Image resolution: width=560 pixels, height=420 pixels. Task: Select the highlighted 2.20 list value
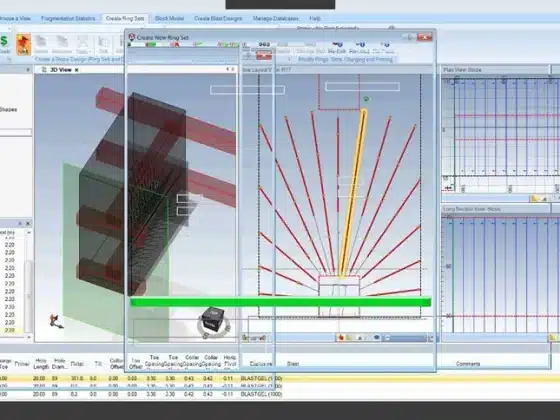tap(10, 330)
